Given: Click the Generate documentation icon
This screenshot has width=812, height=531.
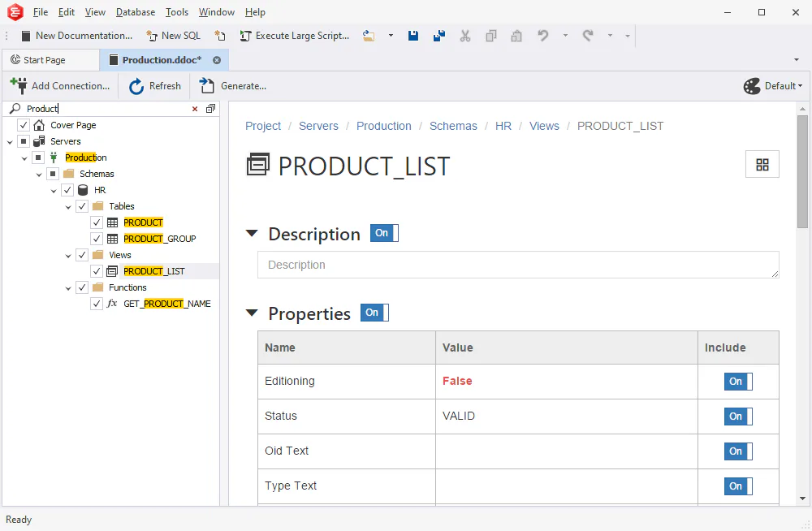Looking at the screenshot, I should point(207,85).
